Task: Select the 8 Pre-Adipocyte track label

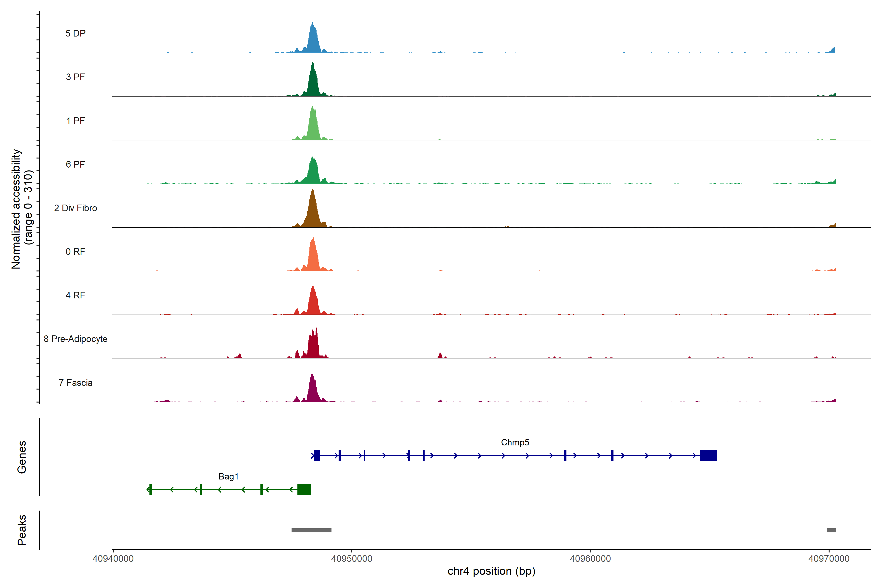Action: [x=75, y=339]
